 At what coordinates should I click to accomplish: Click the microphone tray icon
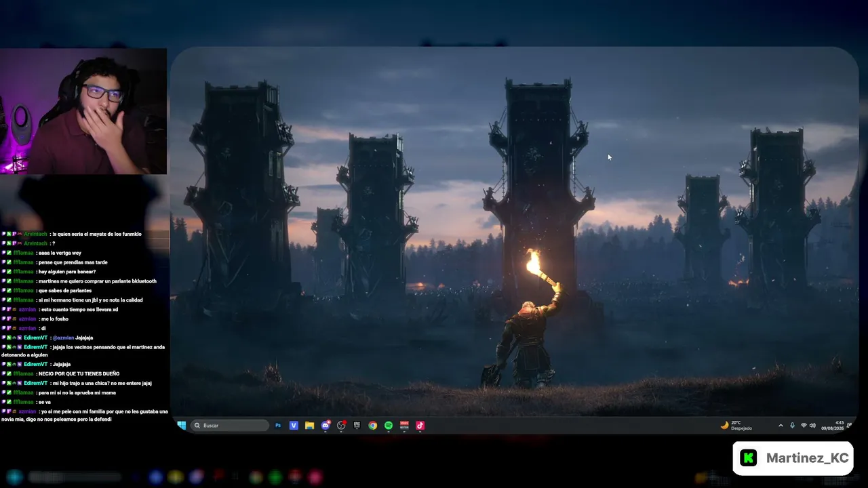792,426
